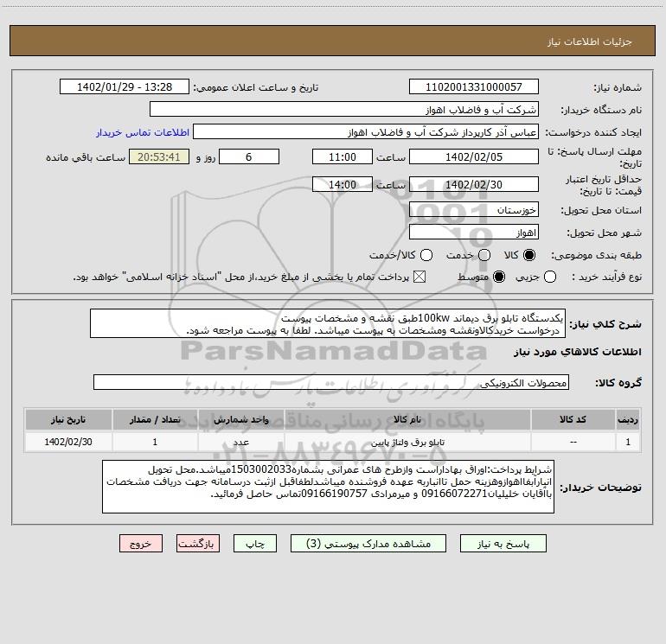Select the کالا/خدمت radio button

[426, 255]
